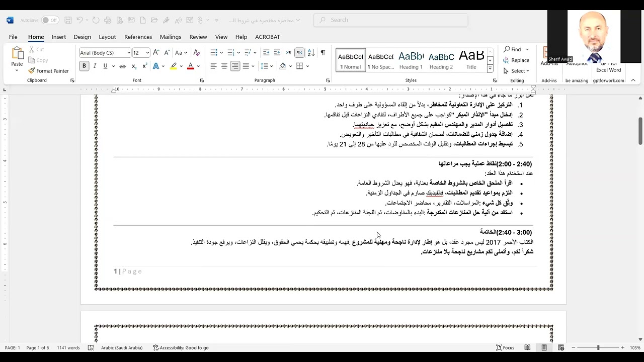Toggle Subscript formatting
The height and width of the screenshot is (362, 644).
[x=134, y=66]
